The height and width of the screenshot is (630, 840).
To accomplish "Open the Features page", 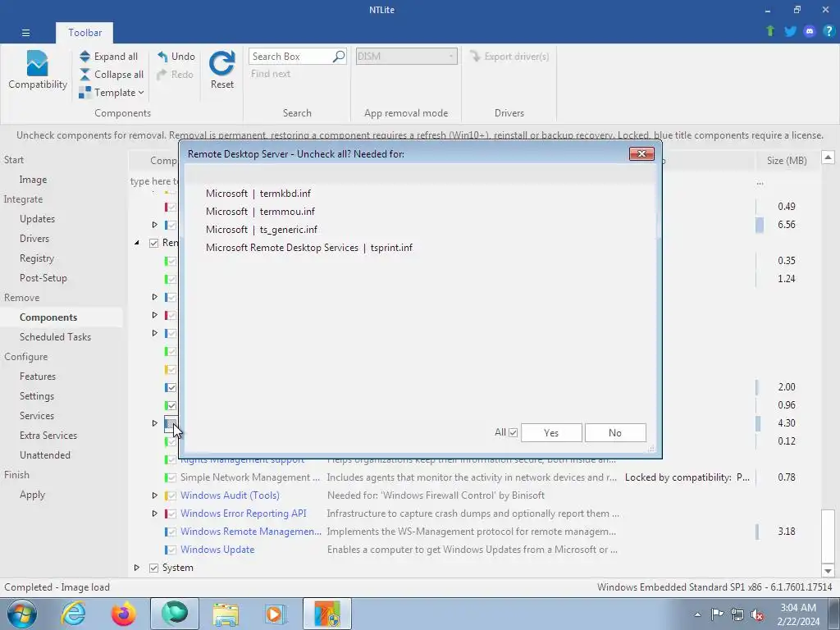I will point(38,376).
